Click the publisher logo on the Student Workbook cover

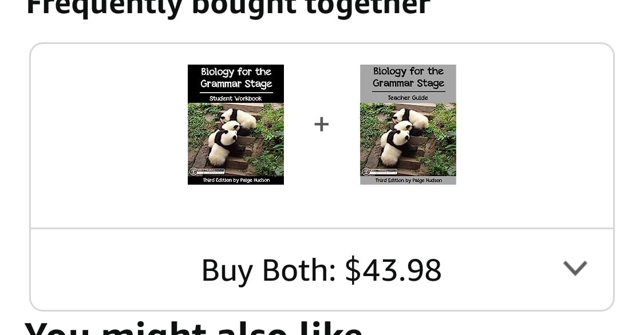pyautogui.click(x=207, y=172)
